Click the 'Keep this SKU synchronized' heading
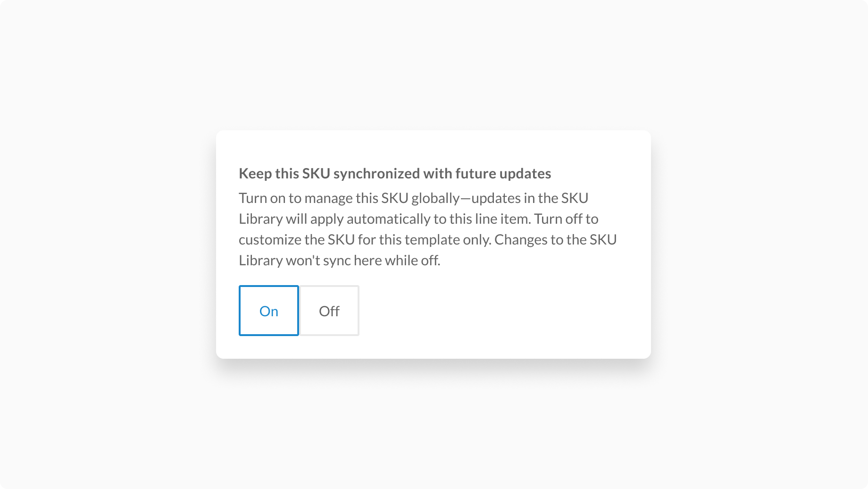Image resolution: width=868 pixels, height=489 pixels. [394, 173]
